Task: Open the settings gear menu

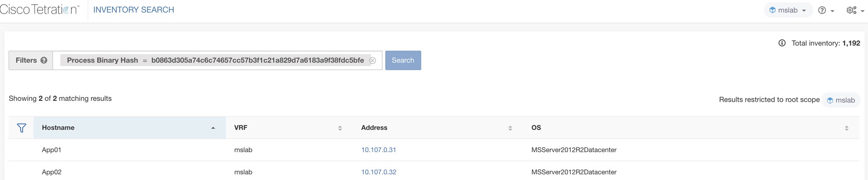Action: pos(855,10)
